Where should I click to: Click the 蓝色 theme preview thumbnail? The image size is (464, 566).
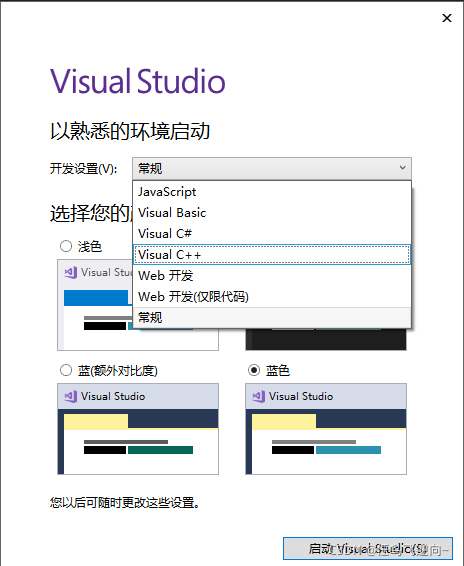pyautogui.click(x=326, y=429)
